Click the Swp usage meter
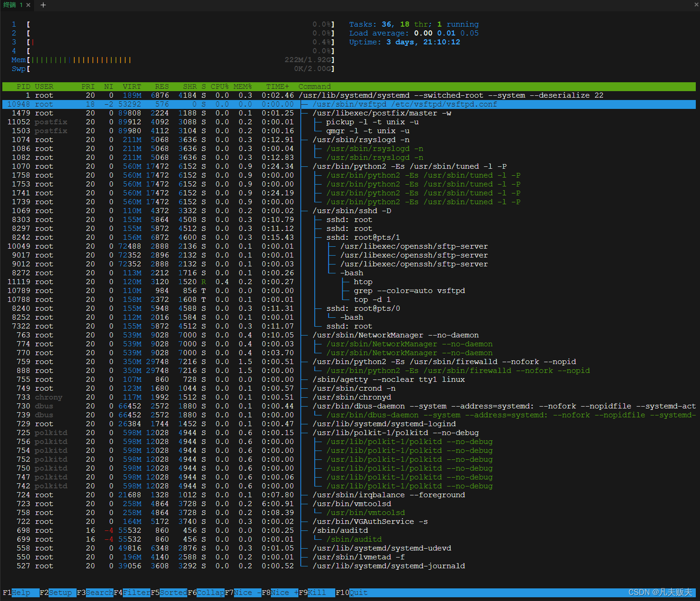Screen dimensions: 700x601 click(x=173, y=69)
